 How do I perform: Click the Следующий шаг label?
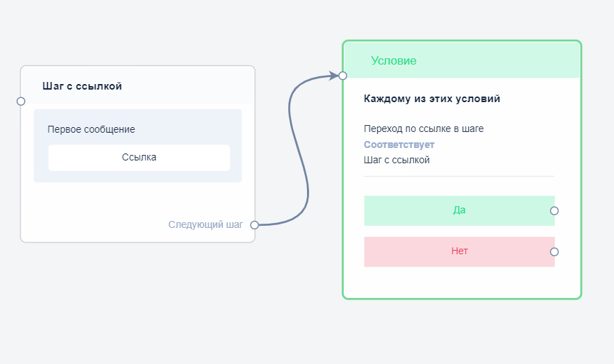pos(206,224)
